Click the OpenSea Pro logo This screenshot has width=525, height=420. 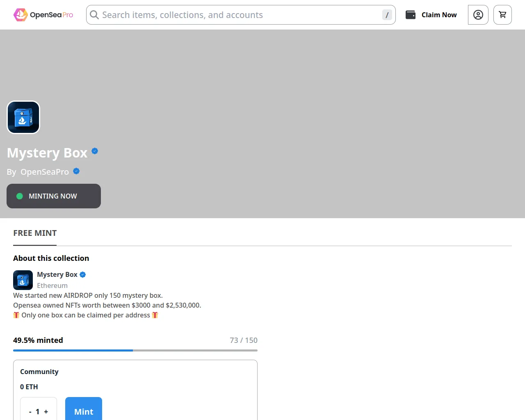point(43,15)
